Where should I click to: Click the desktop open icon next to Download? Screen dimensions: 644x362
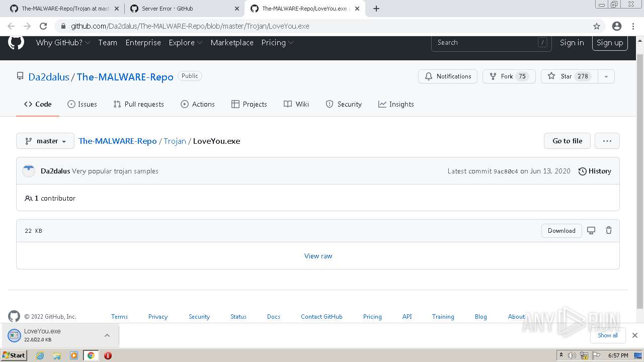[x=591, y=231]
